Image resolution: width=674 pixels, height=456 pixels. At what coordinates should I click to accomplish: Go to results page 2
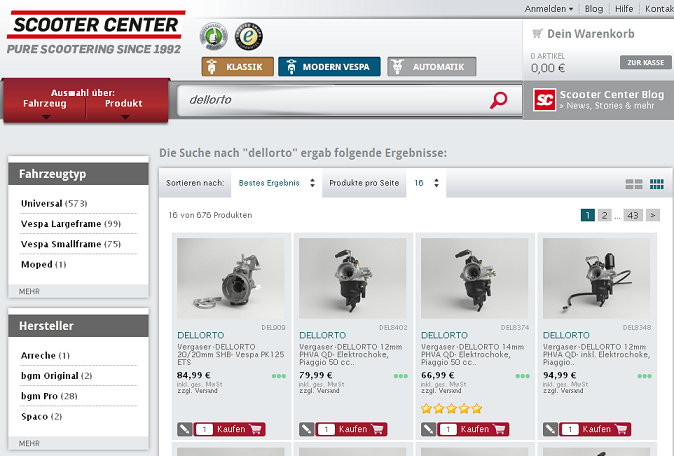[604, 215]
